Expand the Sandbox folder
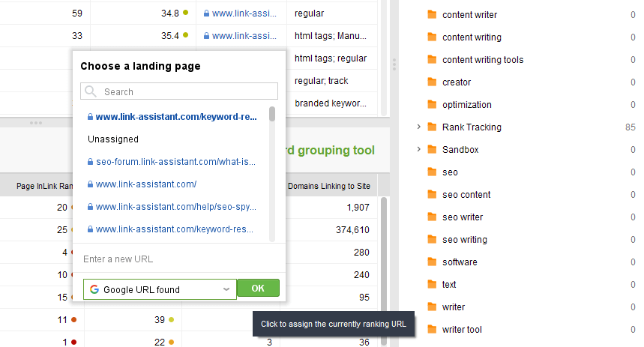 click(x=418, y=149)
